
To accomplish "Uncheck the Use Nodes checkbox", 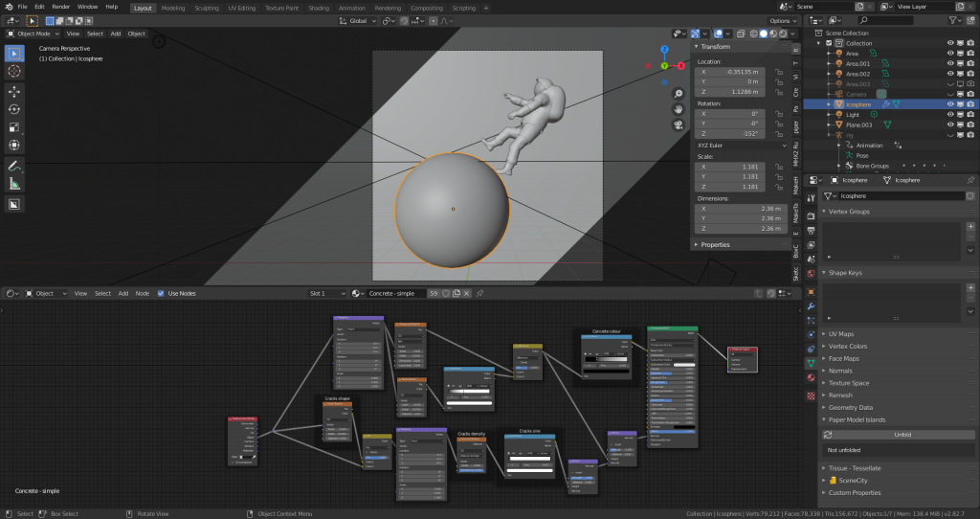I will point(161,293).
